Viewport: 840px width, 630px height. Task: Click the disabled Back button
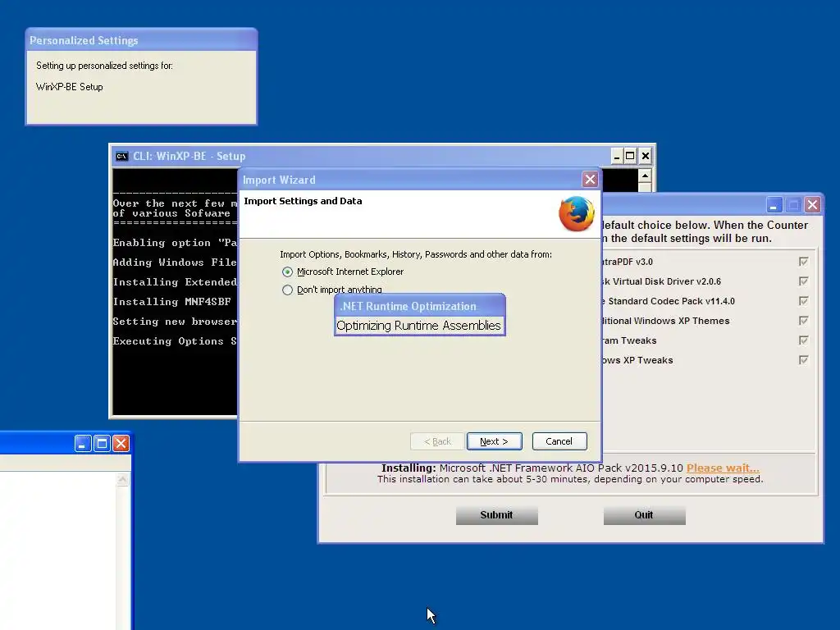coord(437,441)
